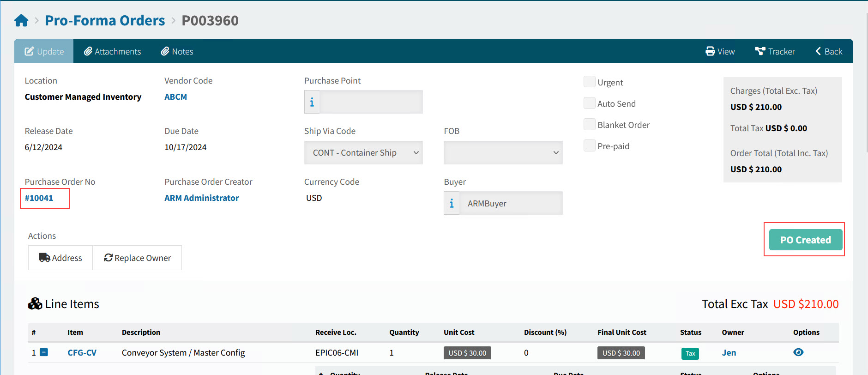This screenshot has height=375, width=868.
Task: Open the Notes tab
Action: [x=177, y=51]
